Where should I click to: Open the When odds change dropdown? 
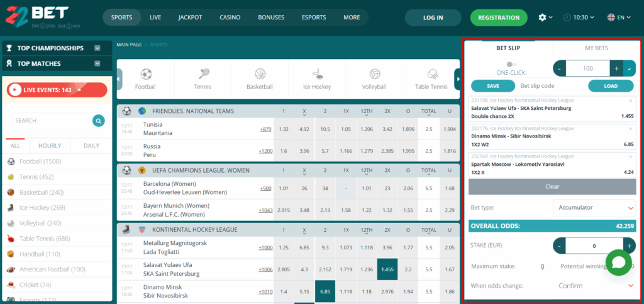coord(594,286)
